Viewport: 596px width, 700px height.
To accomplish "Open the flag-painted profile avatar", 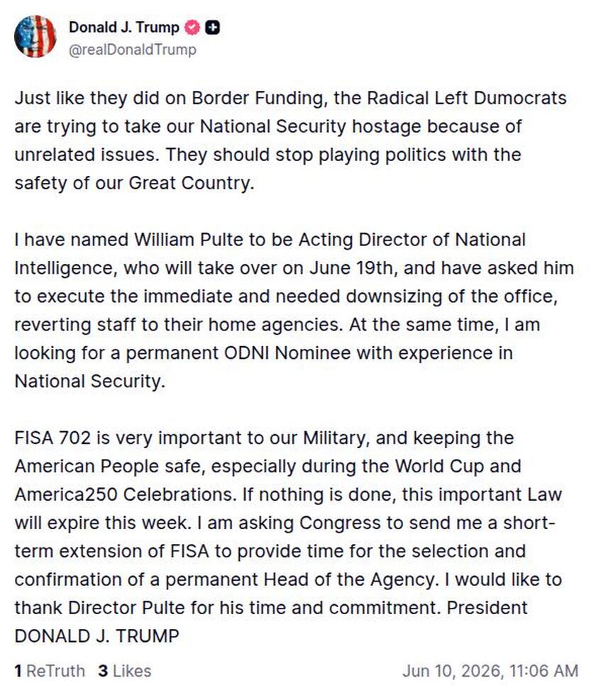I will (x=35, y=37).
